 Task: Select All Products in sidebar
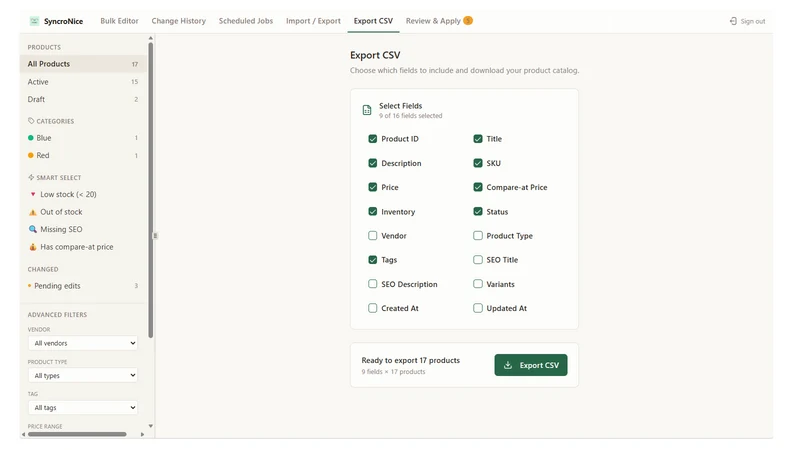coord(83,64)
